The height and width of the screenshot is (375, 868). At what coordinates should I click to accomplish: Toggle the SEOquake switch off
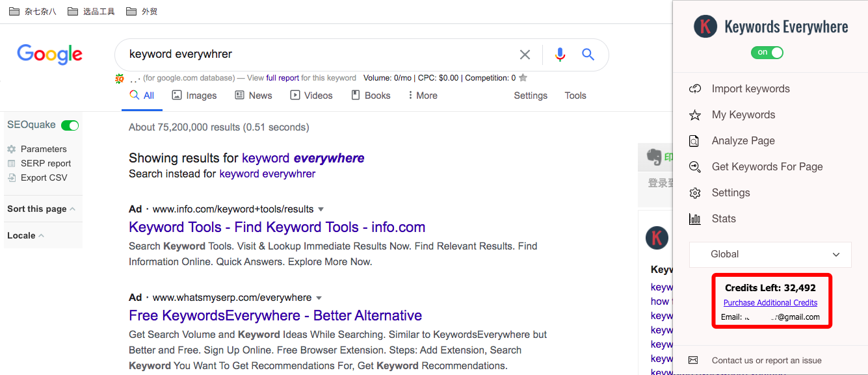coord(70,125)
